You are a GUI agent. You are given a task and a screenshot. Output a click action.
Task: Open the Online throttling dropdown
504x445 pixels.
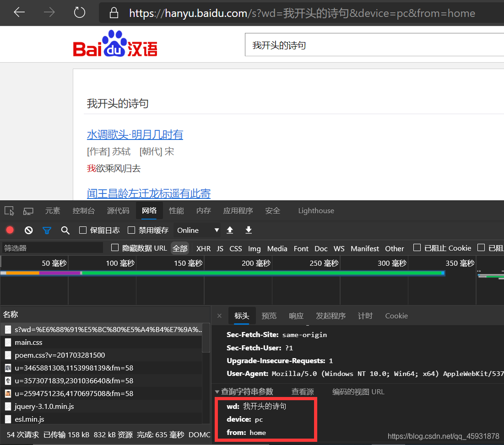coord(197,230)
